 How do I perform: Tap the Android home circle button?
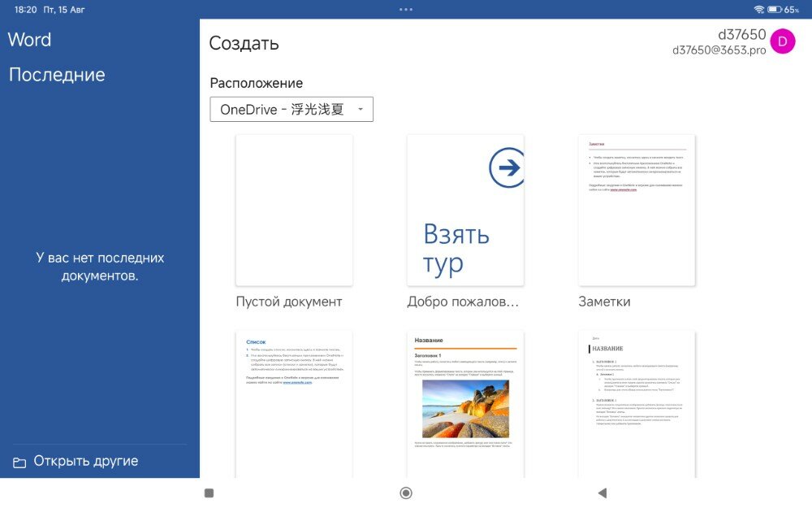406,493
